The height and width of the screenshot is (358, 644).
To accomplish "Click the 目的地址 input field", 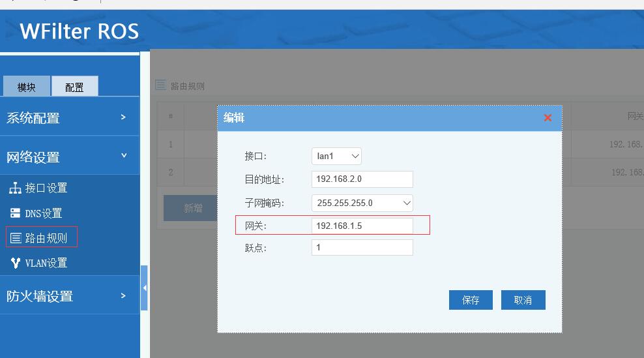I will [x=362, y=179].
